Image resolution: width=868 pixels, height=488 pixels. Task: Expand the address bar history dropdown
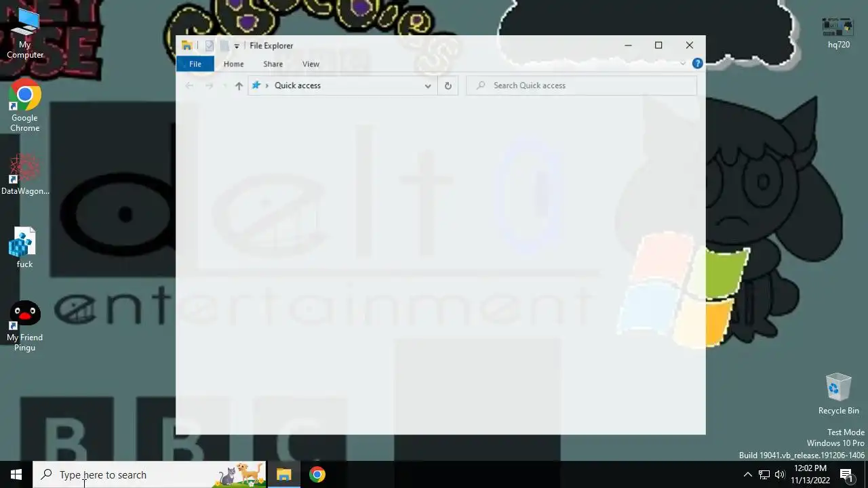428,85
